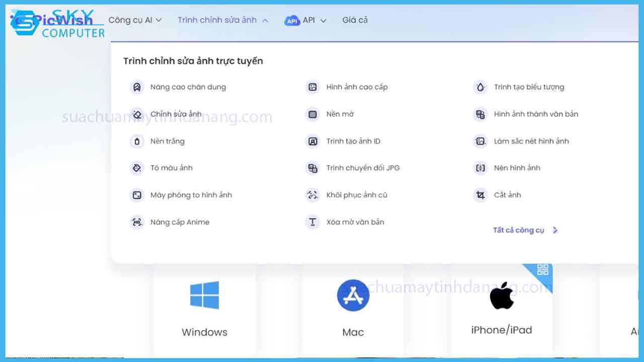Click the Mac download label

[353, 332]
